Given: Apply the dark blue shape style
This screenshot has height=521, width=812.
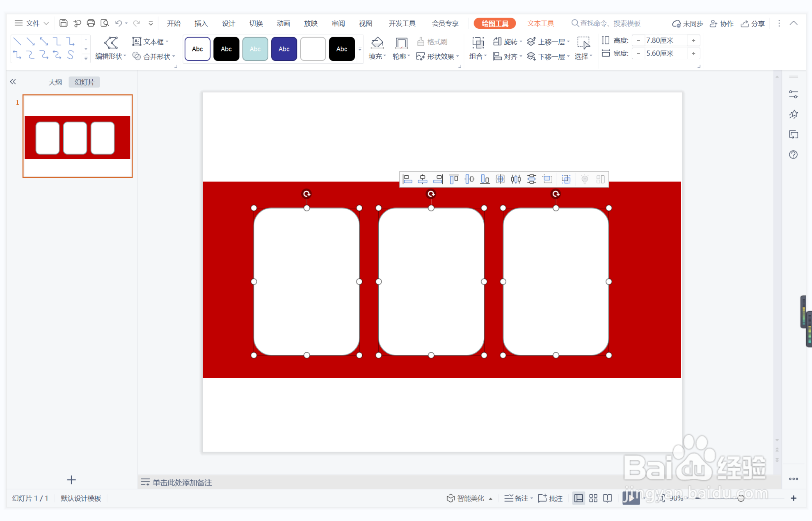Looking at the screenshot, I should point(284,49).
